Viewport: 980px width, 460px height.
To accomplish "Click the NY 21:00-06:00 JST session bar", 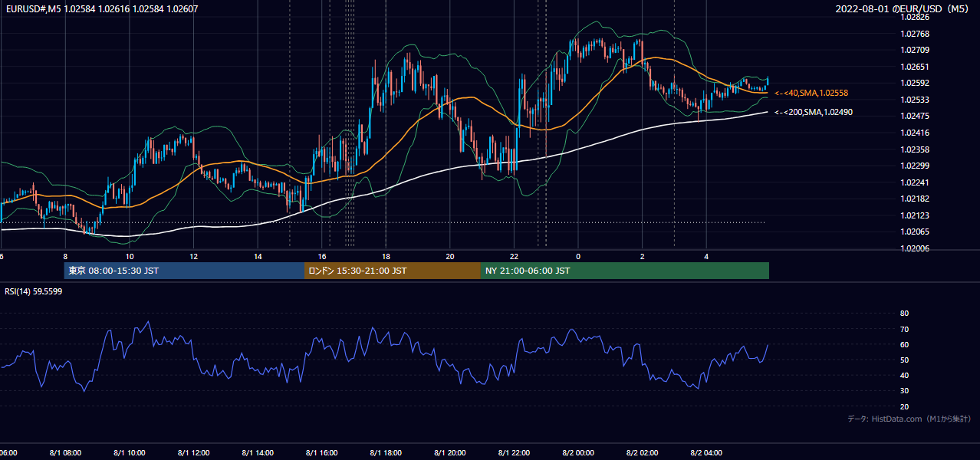I will [x=625, y=271].
